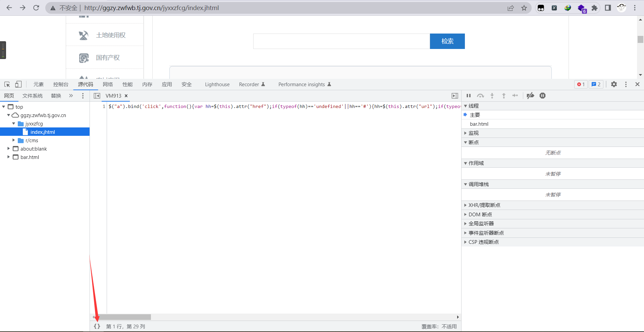Open the 应用 tab
The width and height of the screenshot is (644, 332).
167,85
